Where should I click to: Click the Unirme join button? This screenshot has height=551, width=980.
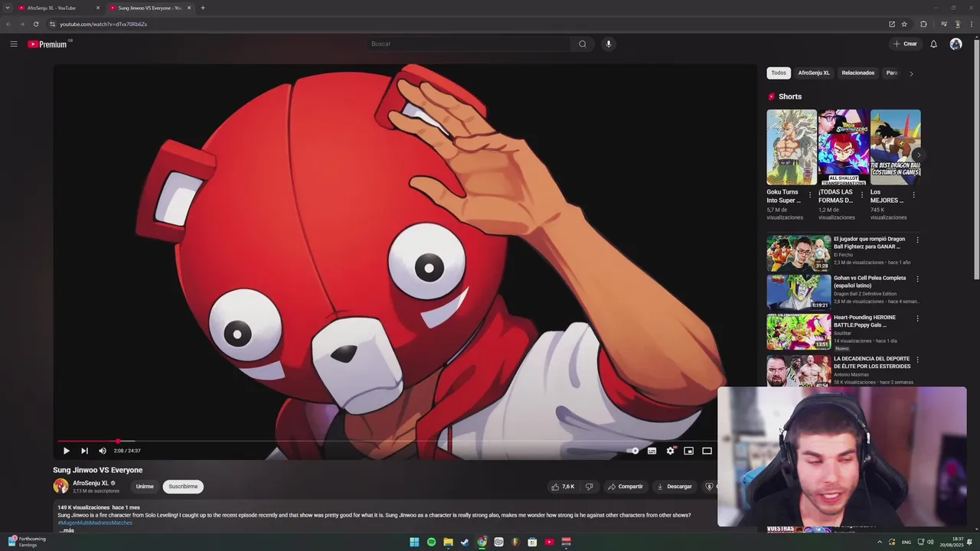pos(145,487)
